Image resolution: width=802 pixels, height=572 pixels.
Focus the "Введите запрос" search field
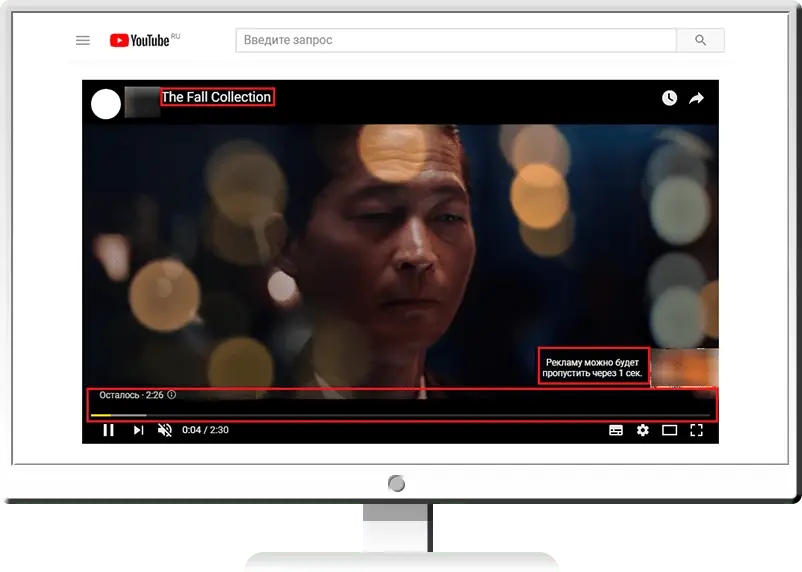click(x=456, y=40)
